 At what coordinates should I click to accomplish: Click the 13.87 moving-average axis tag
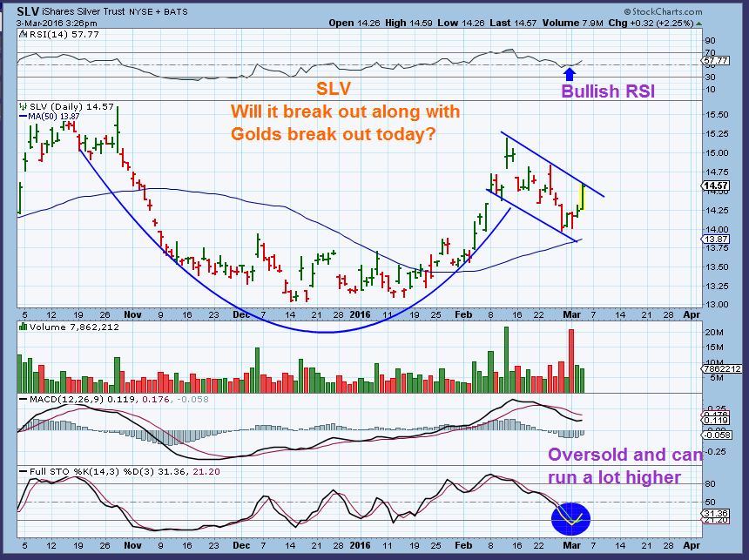(x=716, y=239)
